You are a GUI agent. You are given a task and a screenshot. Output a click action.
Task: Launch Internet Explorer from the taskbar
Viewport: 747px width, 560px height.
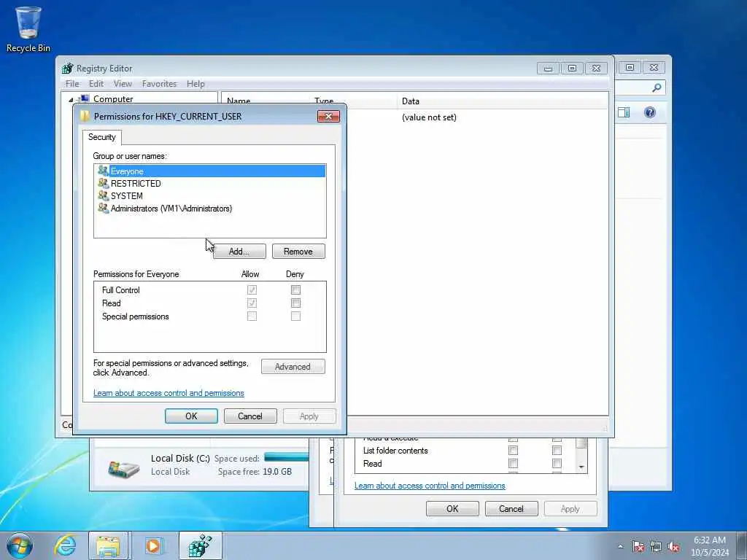click(x=65, y=545)
